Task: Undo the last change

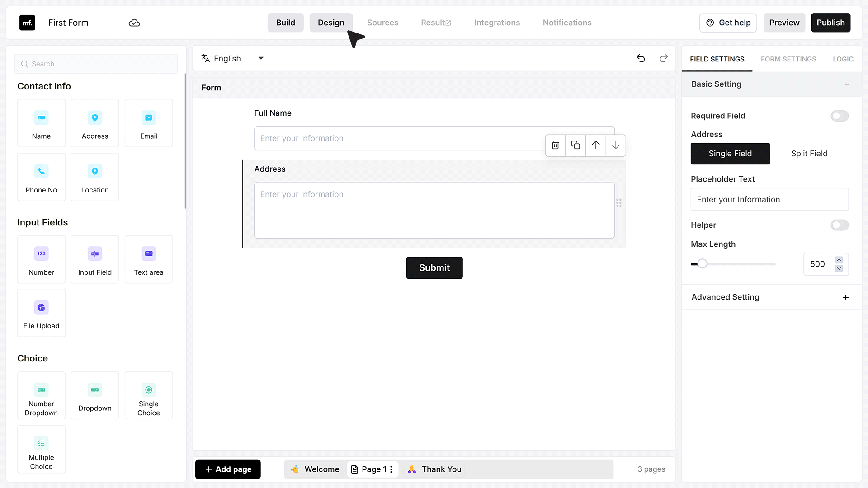Action: point(641,58)
